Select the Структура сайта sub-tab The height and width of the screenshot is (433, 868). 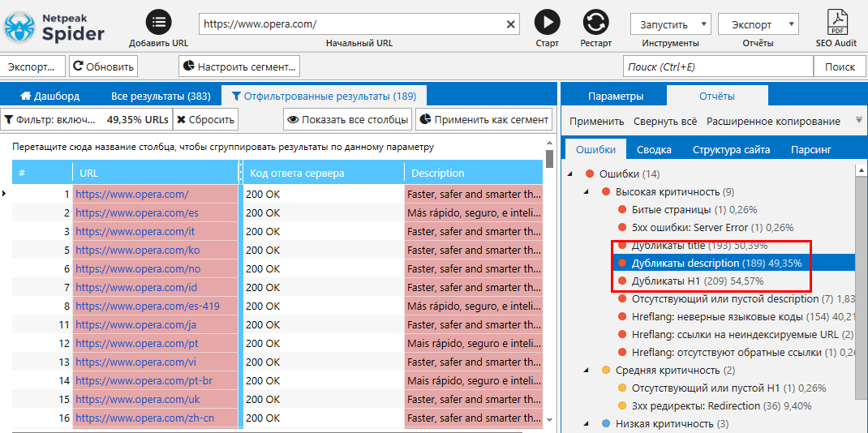[x=731, y=149]
